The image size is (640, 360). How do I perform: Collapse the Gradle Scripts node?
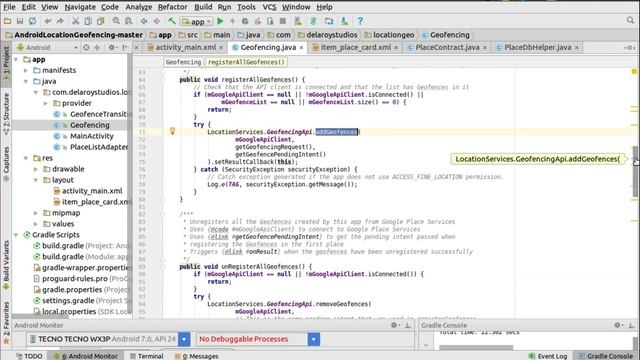click(x=16, y=235)
